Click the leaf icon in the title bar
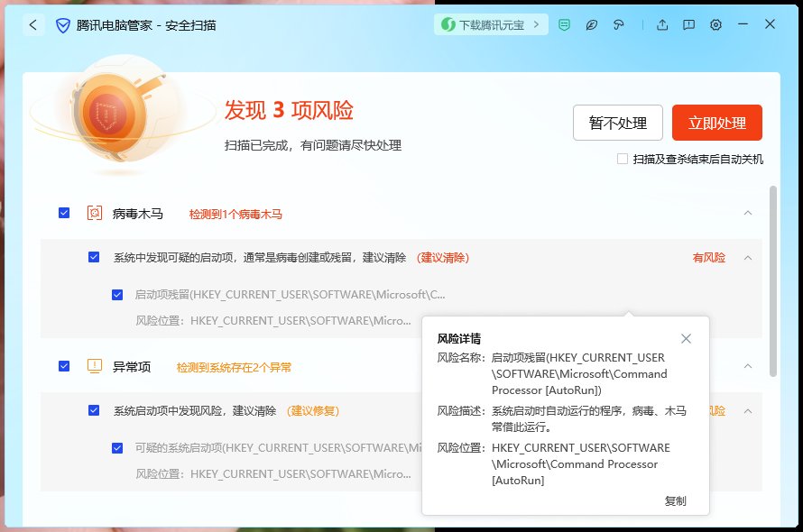The height and width of the screenshot is (532, 803). 592,24
